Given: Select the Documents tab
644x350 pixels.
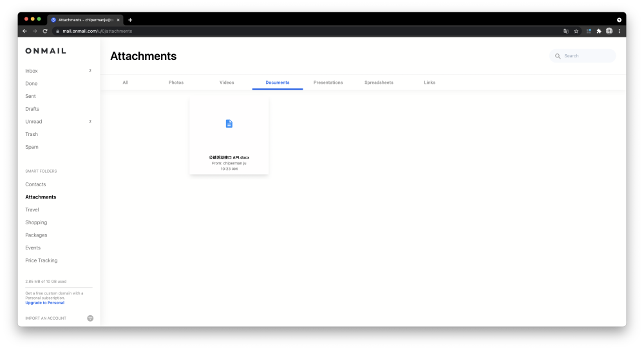Looking at the screenshot, I should (x=277, y=83).
